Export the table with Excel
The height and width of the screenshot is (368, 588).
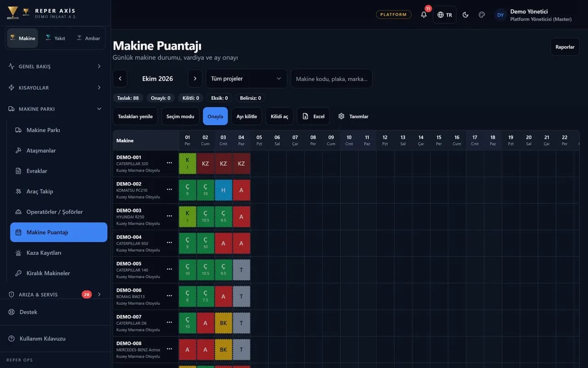tap(313, 116)
